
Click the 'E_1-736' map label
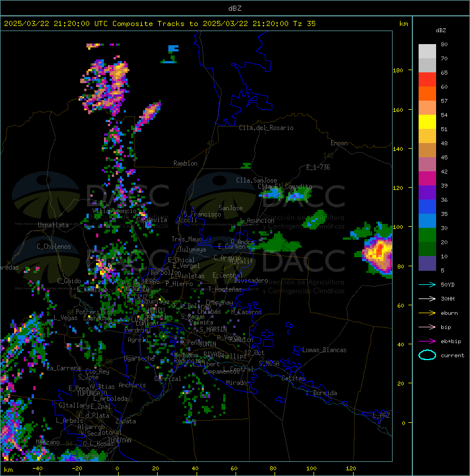coord(318,167)
